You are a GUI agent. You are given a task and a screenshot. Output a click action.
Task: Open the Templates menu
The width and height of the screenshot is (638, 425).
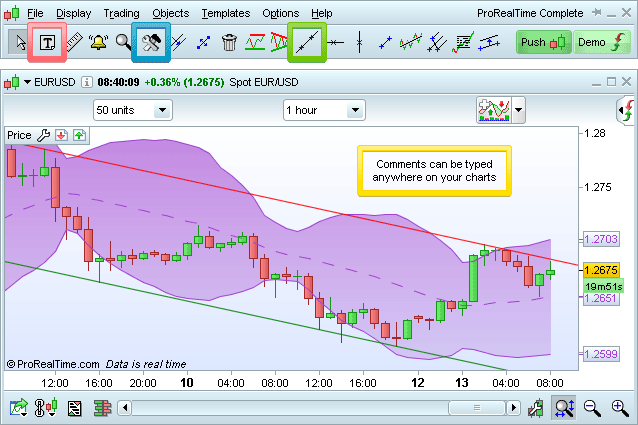pyautogui.click(x=225, y=14)
